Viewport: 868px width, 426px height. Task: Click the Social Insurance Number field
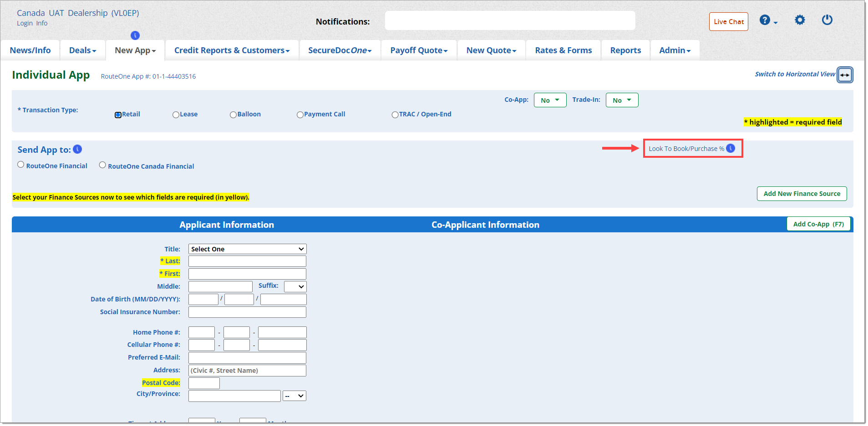click(x=247, y=312)
